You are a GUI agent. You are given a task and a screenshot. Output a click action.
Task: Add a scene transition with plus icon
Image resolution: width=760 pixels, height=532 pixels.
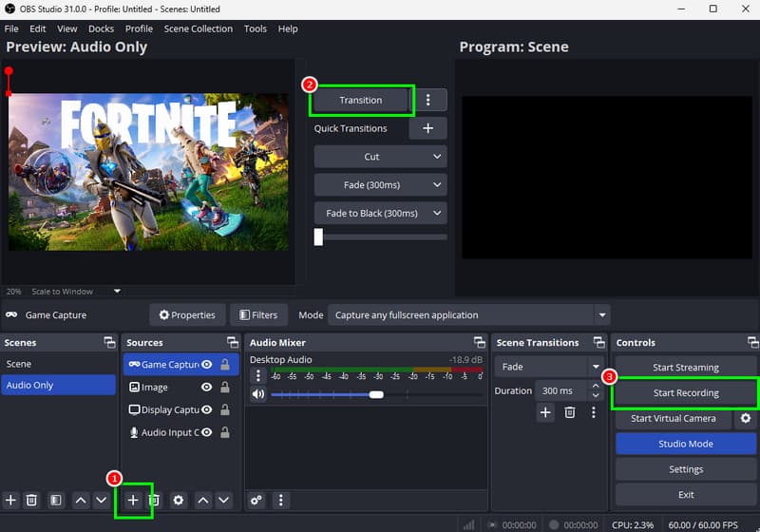pos(545,412)
